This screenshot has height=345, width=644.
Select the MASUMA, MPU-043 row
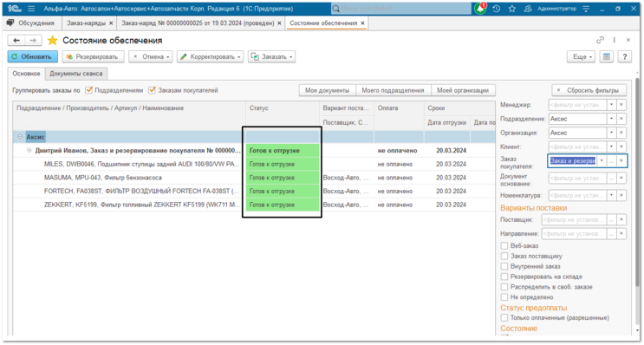254,178
